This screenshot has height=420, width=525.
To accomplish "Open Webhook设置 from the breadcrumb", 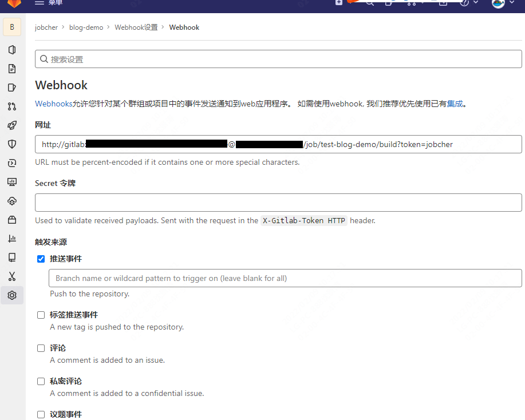I will point(136,27).
